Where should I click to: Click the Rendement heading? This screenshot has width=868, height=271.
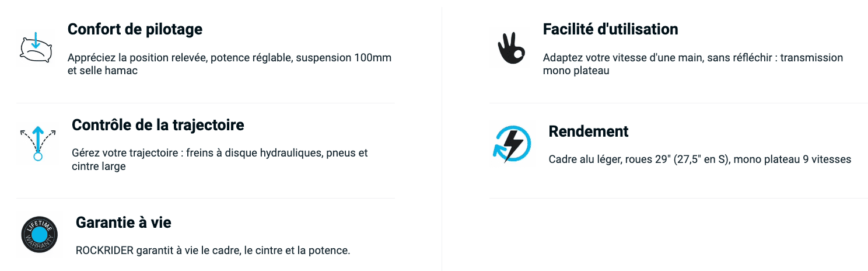589,131
